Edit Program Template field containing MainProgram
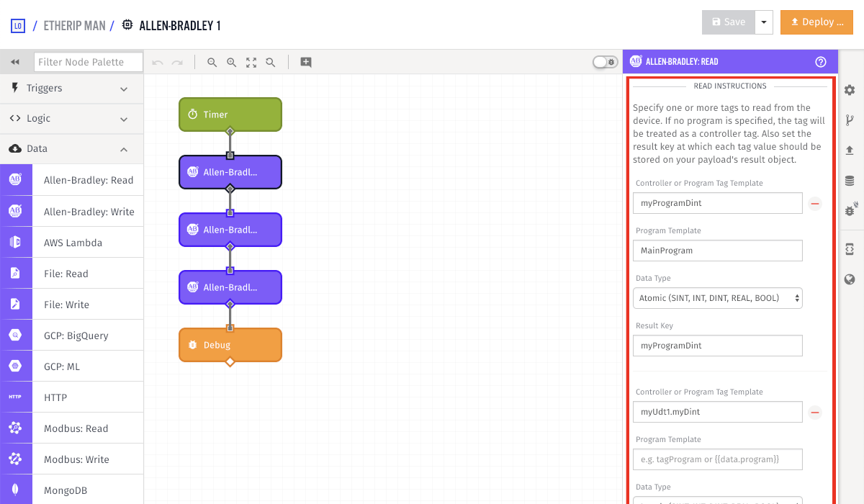Screen dimensions: 864x504 [x=718, y=251]
